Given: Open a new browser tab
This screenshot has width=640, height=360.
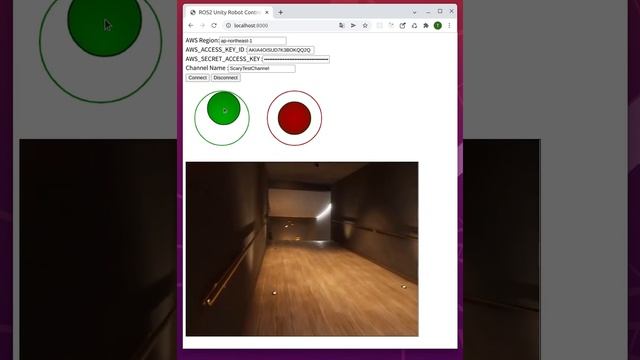Looking at the screenshot, I should [280, 12].
